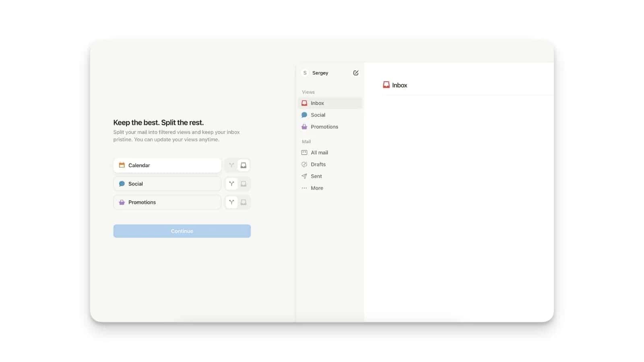Open the compose email icon
This screenshot has height=362, width=644.
point(356,73)
